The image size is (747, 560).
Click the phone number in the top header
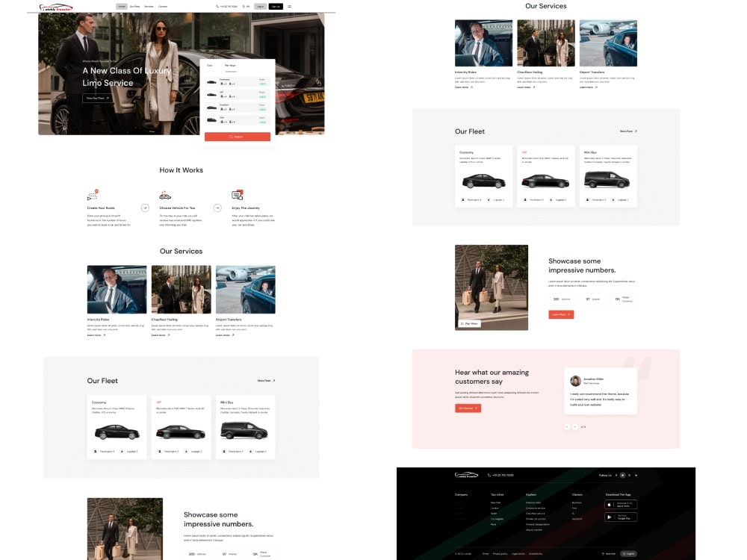click(x=227, y=7)
